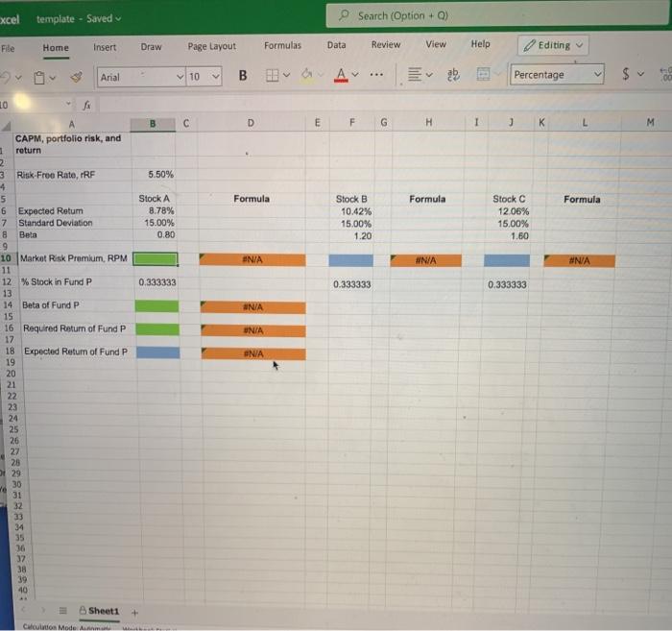
Task: Select column B header
Action: pyautogui.click(x=153, y=124)
